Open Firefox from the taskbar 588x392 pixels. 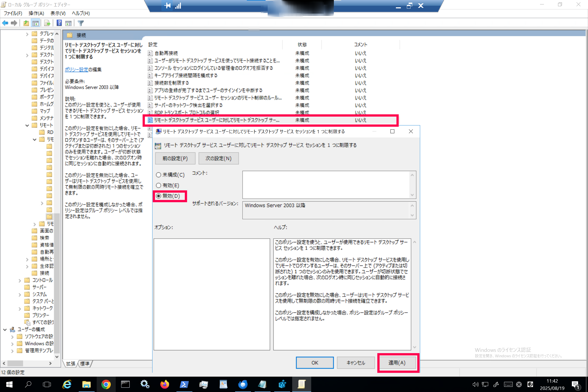point(164,384)
